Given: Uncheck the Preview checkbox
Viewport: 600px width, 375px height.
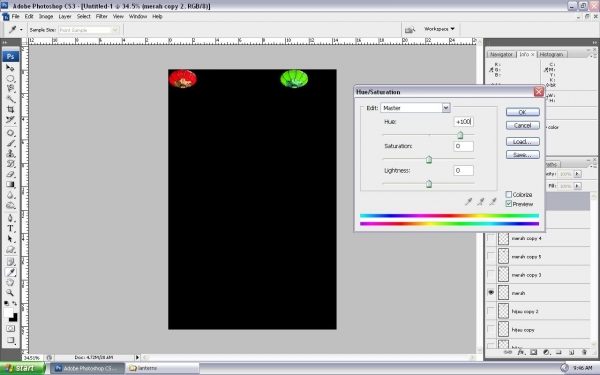Looking at the screenshot, I should (509, 204).
